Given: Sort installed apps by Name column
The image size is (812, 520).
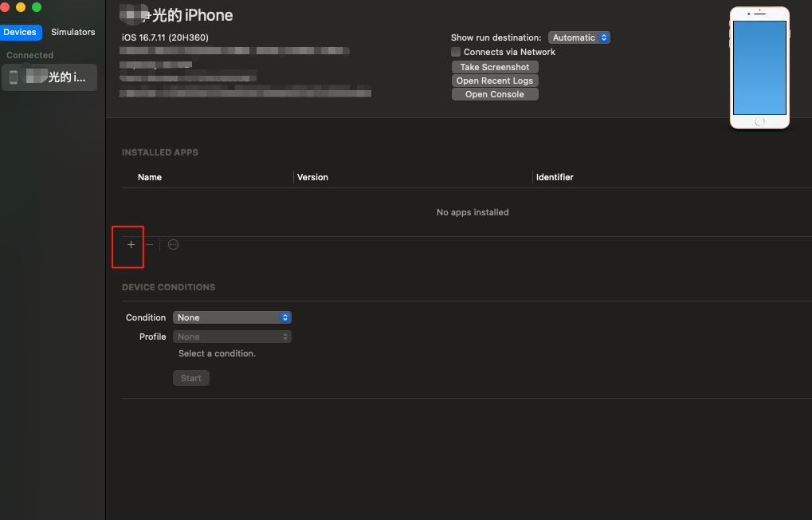Looking at the screenshot, I should point(150,177).
